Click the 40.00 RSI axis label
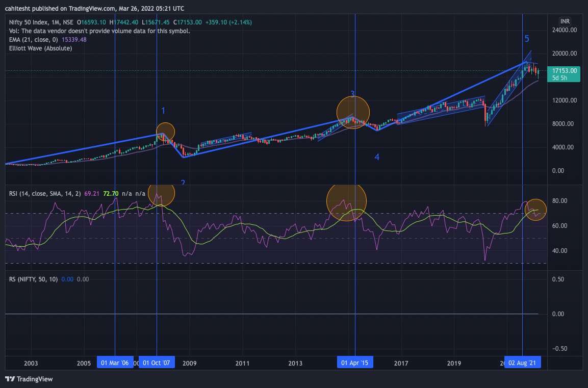The width and height of the screenshot is (588, 388). coord(559,250)
